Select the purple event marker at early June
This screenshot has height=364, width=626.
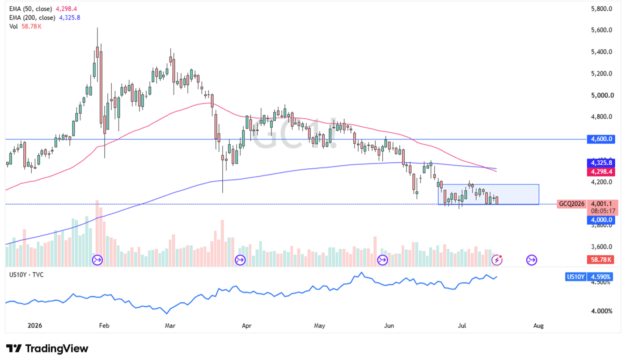click(x=382, y=259)
